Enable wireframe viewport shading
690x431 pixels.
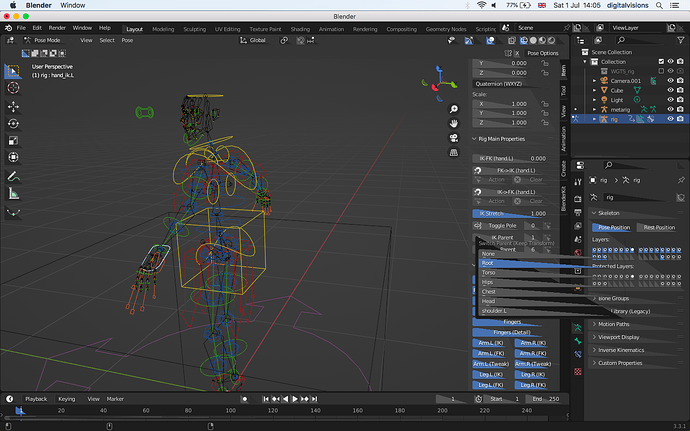524,41
